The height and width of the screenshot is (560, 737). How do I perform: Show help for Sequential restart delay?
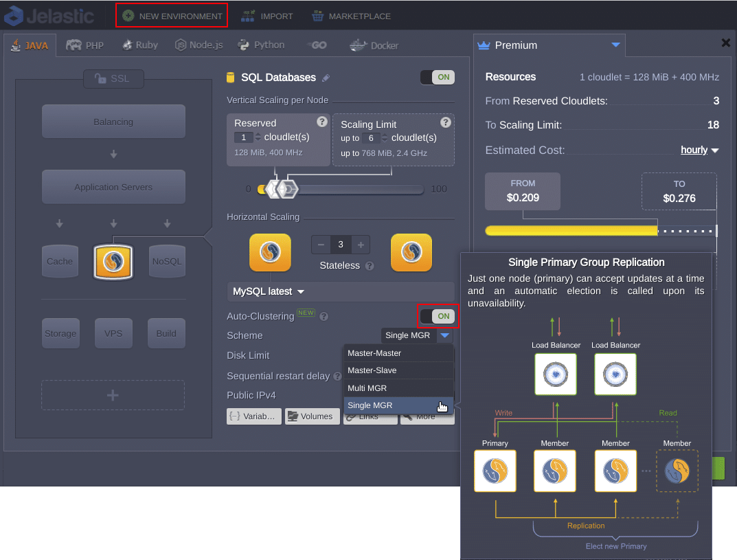pos(337,376)
